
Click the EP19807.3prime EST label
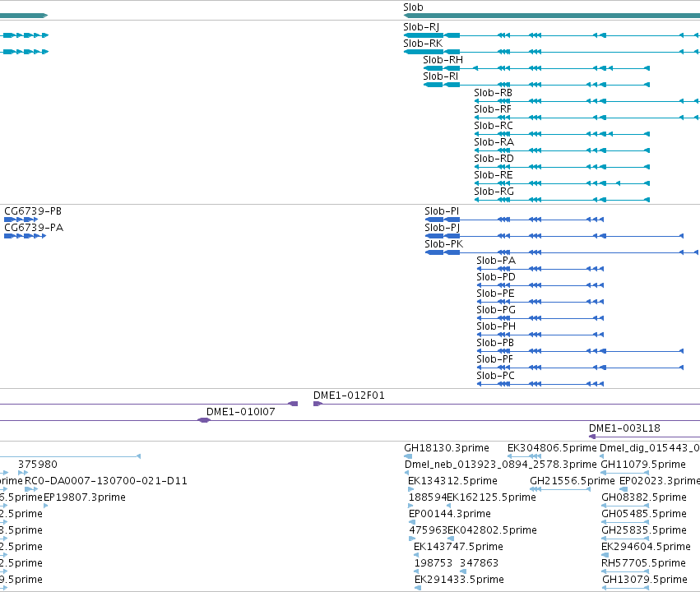[x=85, y=497]
